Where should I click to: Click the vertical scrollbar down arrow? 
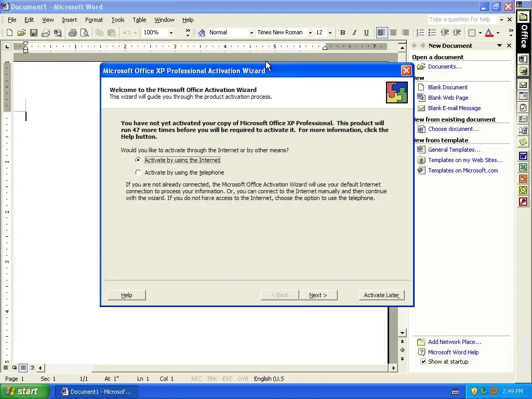[x=402, y=333]
